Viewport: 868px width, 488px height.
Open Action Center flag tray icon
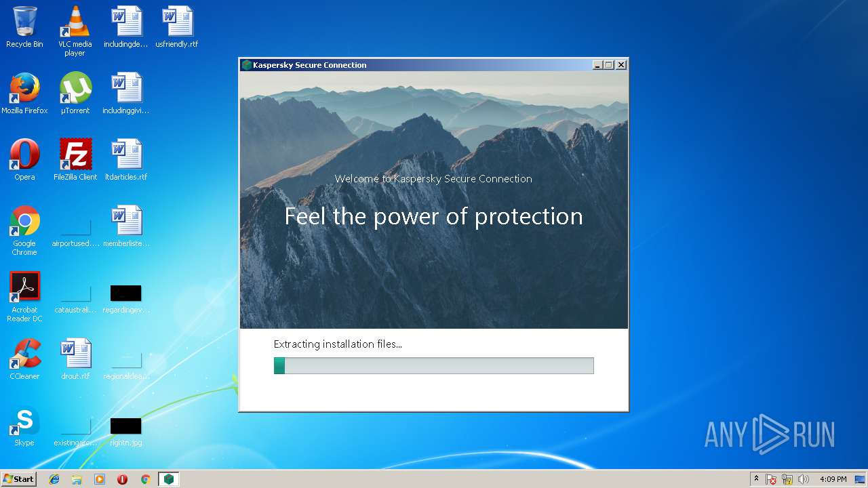771,479
